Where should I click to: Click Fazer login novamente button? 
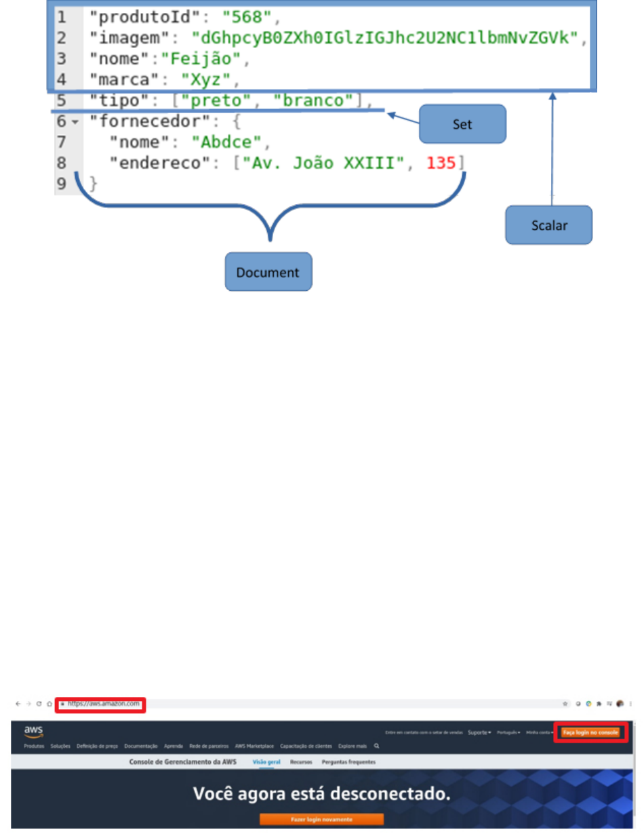321,819
